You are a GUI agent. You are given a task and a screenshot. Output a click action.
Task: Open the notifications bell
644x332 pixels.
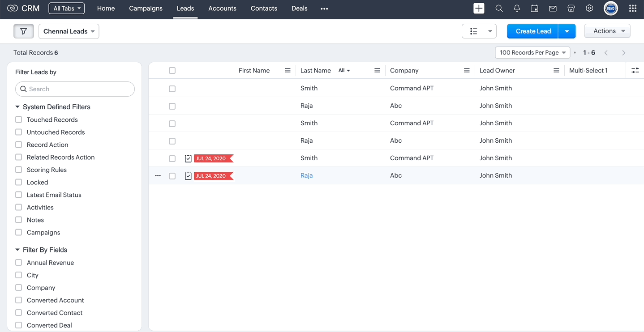[517, 9]
